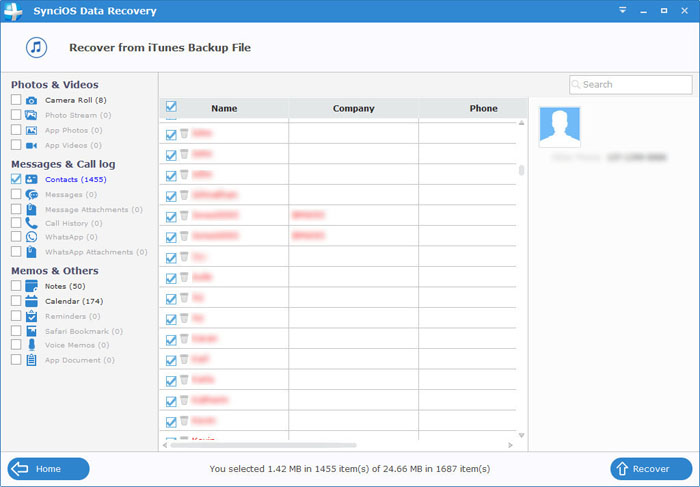Image resolution: width=700 pixels, height=487 pixels.
Task: Click the Message Attachments icon
Action: tap(31, 209)
